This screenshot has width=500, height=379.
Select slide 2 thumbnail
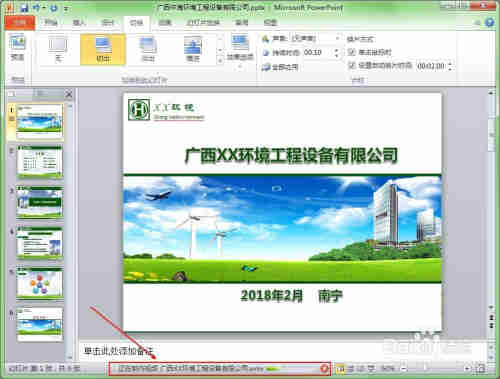coord(39,161)
